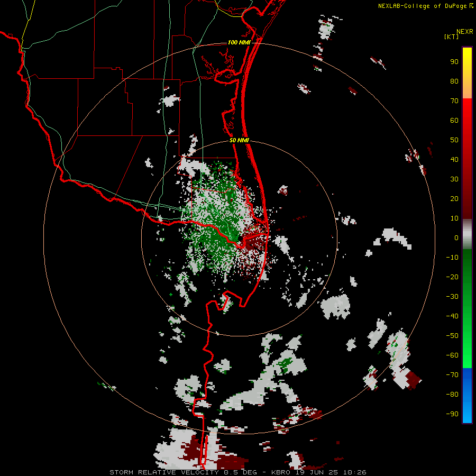This screenshot has height=476, width=476.
Task: Click the NEXLAB-College of DuPage watermark text
Action: point(425,6)
